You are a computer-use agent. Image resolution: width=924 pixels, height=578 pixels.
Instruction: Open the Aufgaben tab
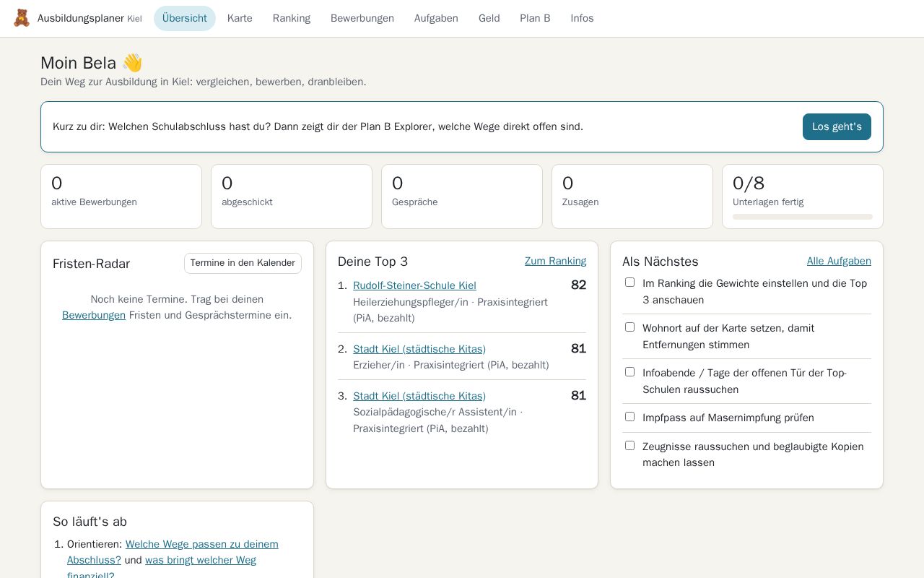[x=436, y=18]
